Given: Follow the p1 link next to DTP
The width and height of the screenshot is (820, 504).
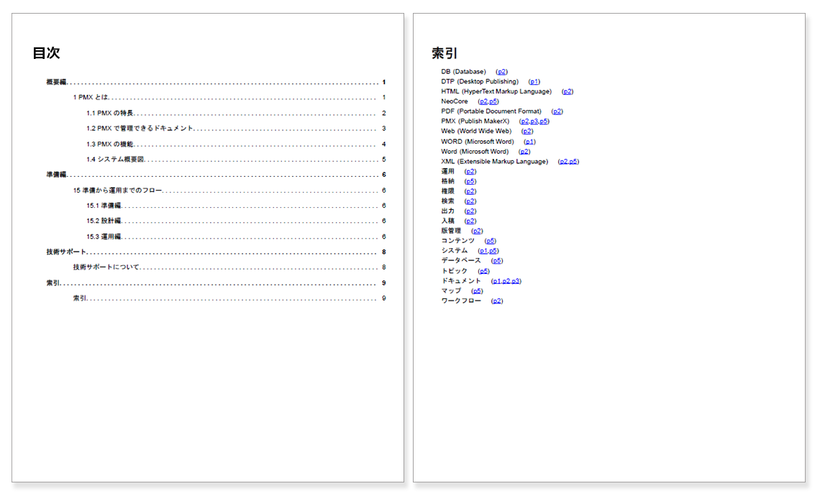Looking at the screenshot, I should [x=534, y=81].
